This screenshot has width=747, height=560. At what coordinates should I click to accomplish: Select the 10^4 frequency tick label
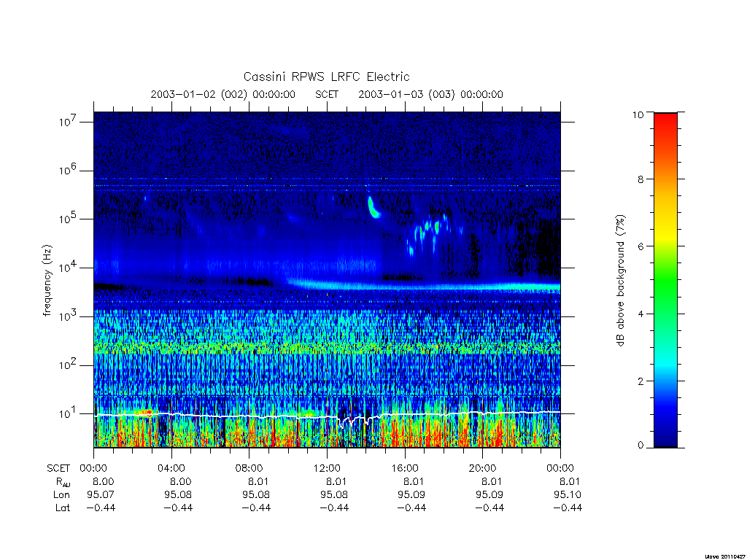(x=68, y=268)
